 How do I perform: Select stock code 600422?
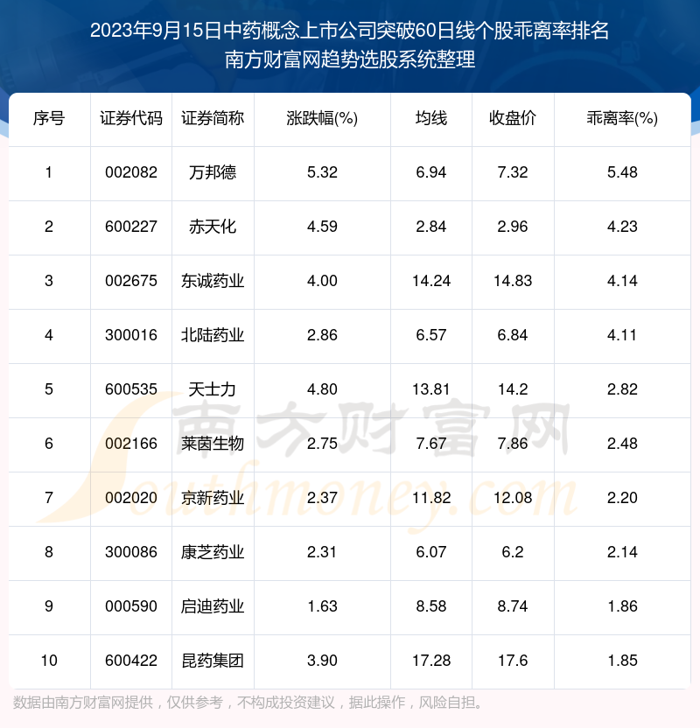tap(131, 661)
